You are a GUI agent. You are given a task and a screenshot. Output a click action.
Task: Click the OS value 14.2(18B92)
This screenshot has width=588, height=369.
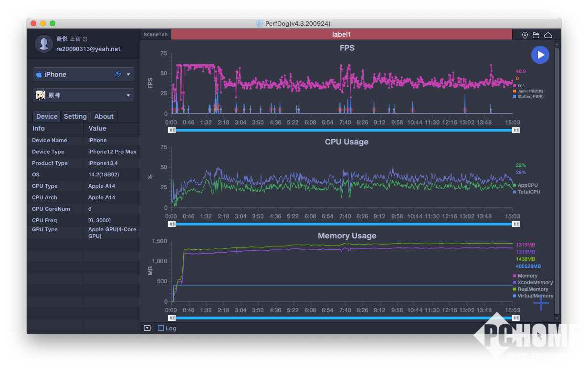click(104, 174)
